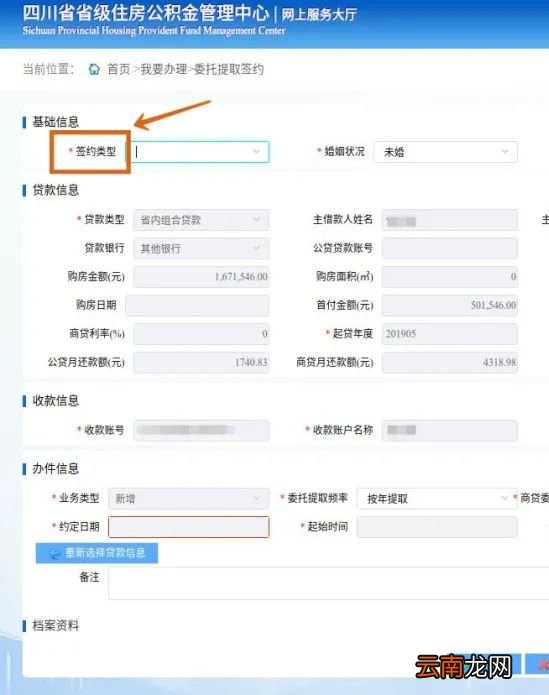Open the 贷款类型 dropdown 省内组合贷款
This screenshot has height=695, width=549.
201,220
